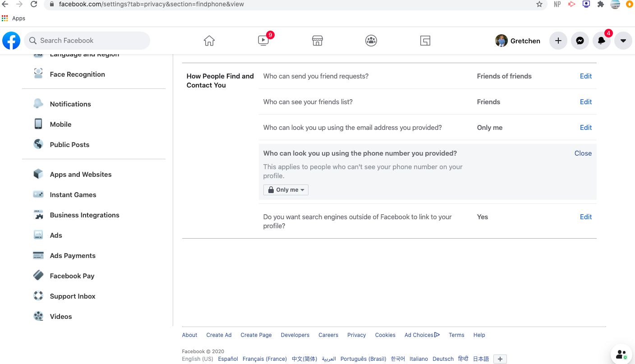This screenshot has width=635, height=364.
Task: Open Apps and Websites settings
Action: coord(81,175)
